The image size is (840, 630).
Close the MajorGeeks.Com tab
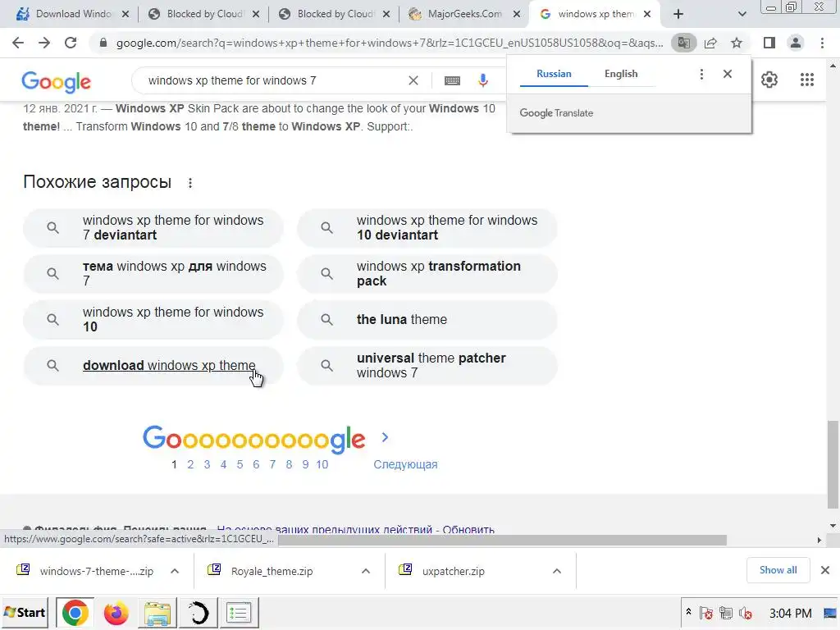pyautogui.click(x=517, y=14)
